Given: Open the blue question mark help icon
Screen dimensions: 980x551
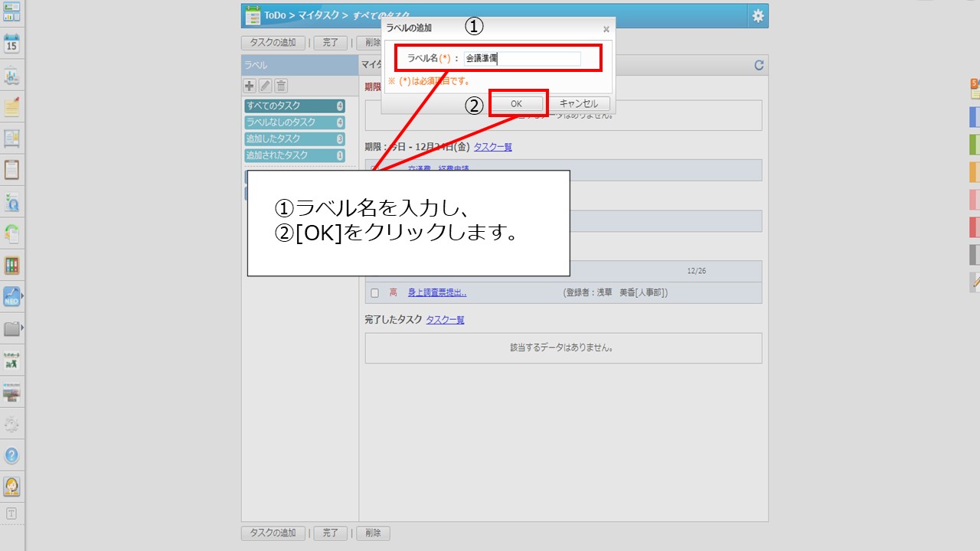Looking at the screenshot, I should point(11,455).
